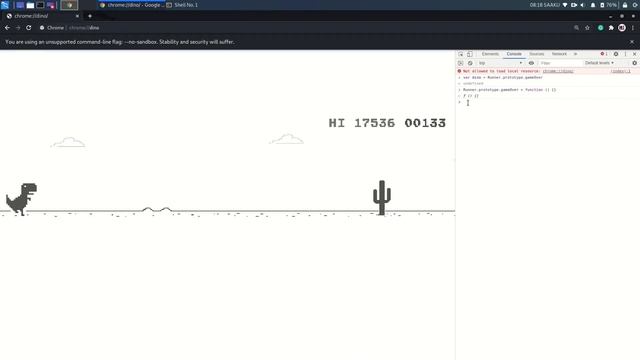Click the battery 76% indicator
The width and height of the screenshot is (640, 360).
608,5
